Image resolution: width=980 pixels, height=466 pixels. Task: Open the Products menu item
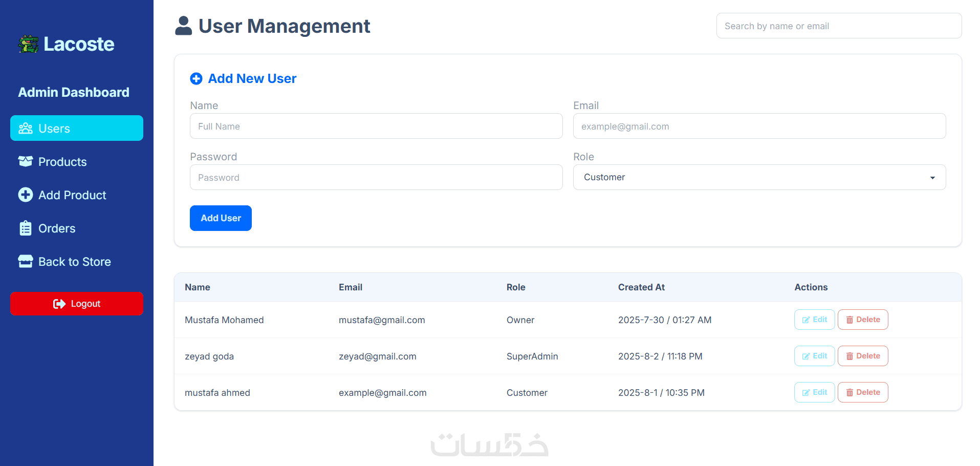(x=62, y=162)
